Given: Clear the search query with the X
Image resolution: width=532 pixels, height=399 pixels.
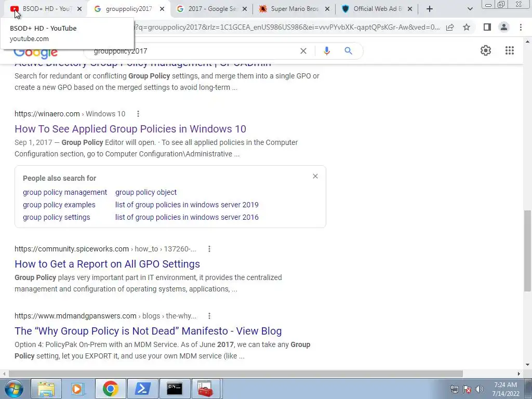Looking at the screenshot, I should [x=303, y=51].
